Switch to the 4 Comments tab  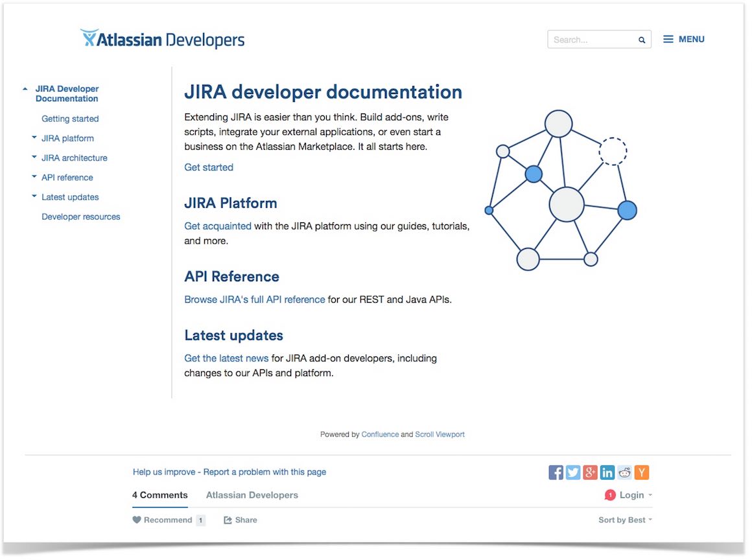pos(159,495)
